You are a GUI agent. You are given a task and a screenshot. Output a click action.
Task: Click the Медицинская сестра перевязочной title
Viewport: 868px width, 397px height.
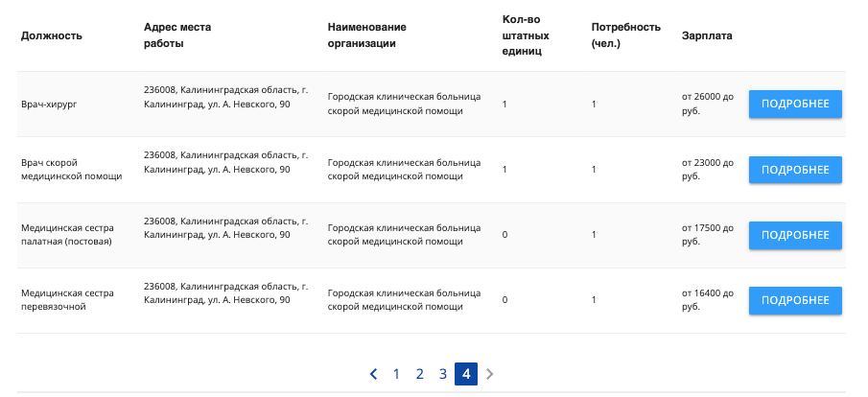click(67, 300)
